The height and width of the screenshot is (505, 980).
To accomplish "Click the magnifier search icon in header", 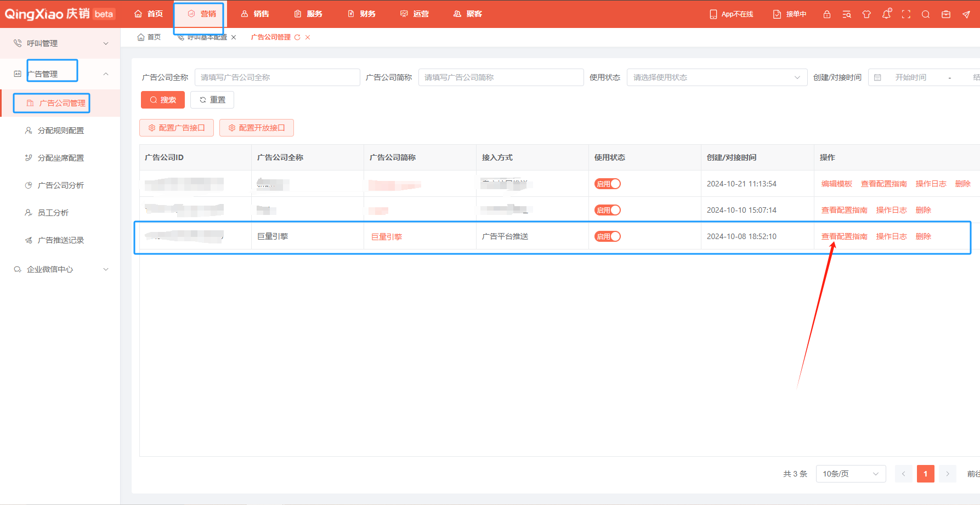I will [x=926, y=14].
